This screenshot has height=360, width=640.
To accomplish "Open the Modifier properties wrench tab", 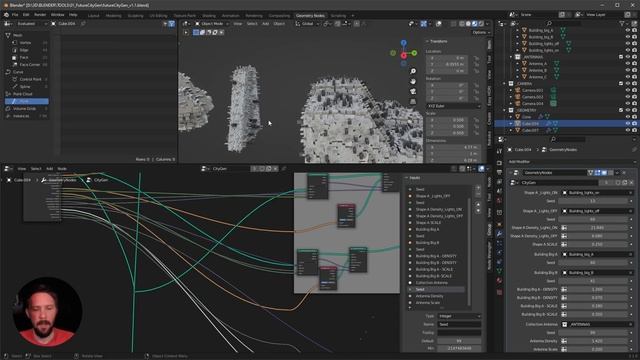I will 500,233.
